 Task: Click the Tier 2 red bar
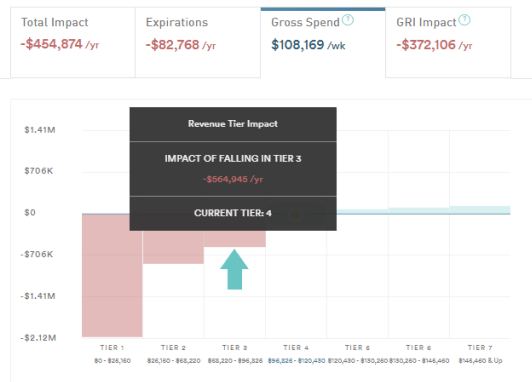click(x=173, y=247)
